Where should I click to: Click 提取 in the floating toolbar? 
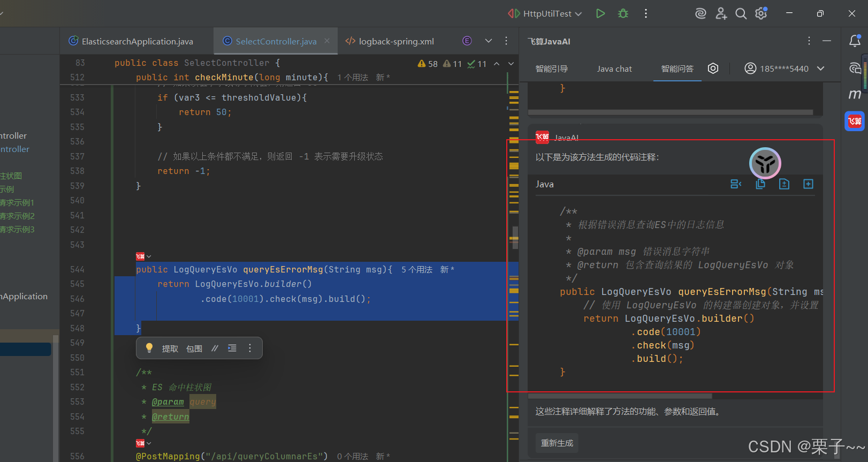click(x=170, y=349)
